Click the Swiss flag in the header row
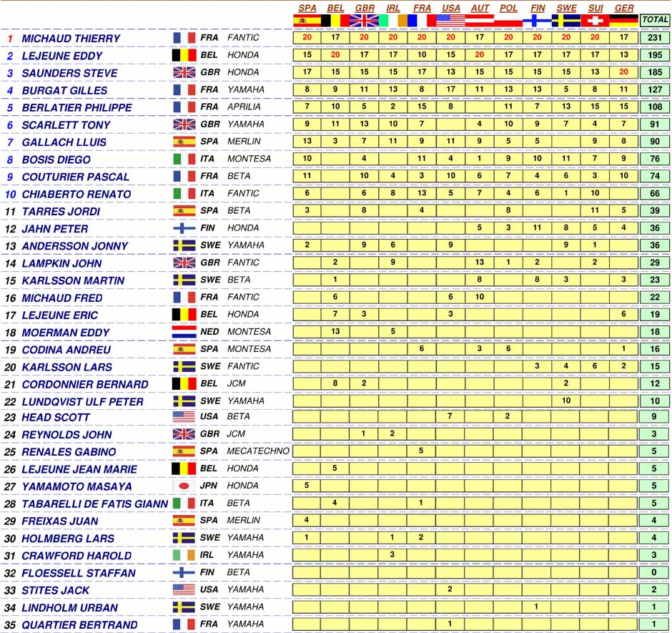Screen dimensions: 672x633 coord(595,21)
